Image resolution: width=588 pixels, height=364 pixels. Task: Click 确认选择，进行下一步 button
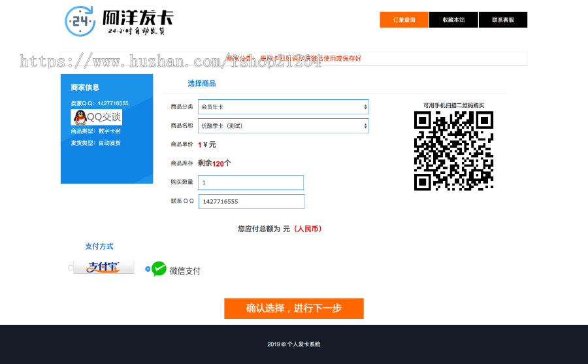click(x=294, y=308)
